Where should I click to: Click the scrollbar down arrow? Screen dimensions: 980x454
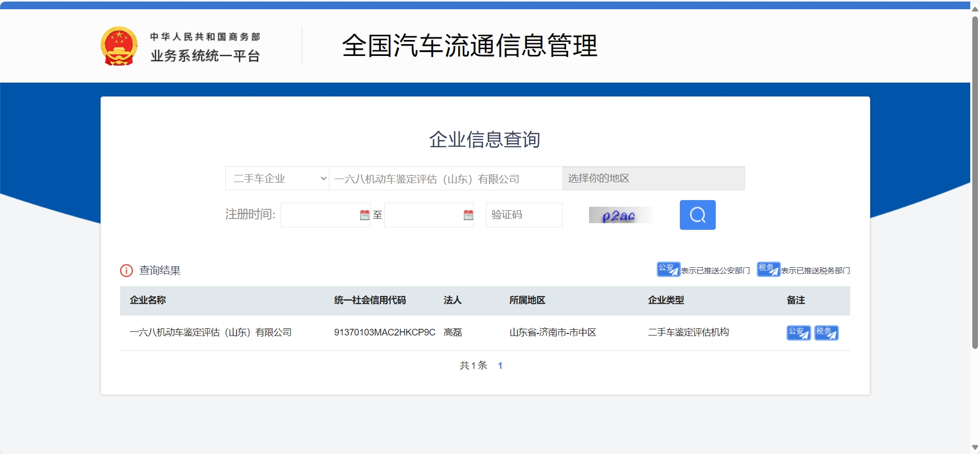(x=975, y=448)
